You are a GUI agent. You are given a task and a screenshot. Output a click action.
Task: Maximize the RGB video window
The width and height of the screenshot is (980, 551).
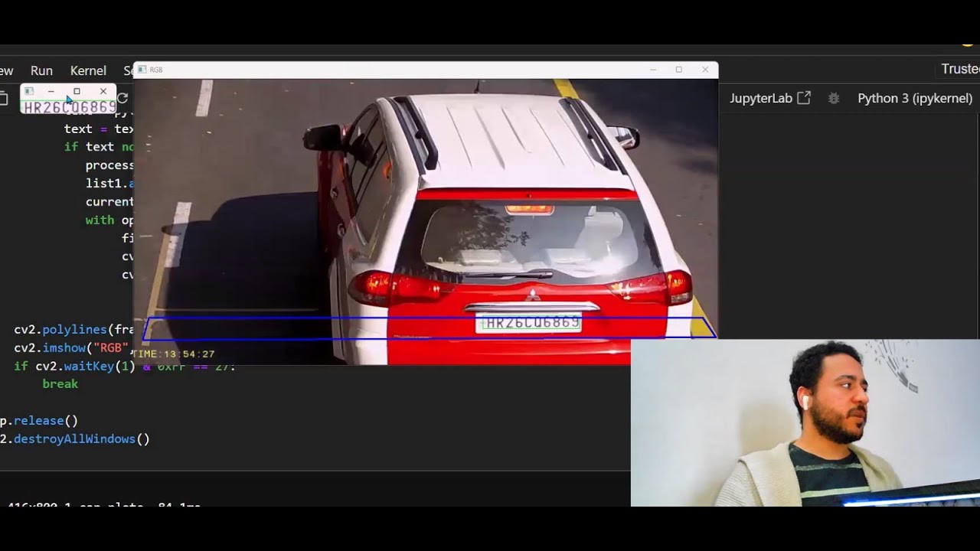pyautogui.click(x=678, y=70)
